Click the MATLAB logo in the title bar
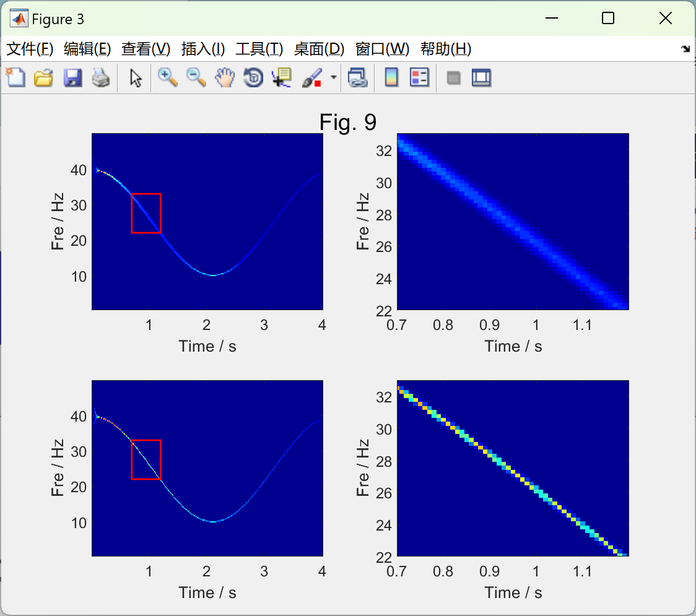The width and height of the screenshot is (696, 616). [x=19, y=19]
